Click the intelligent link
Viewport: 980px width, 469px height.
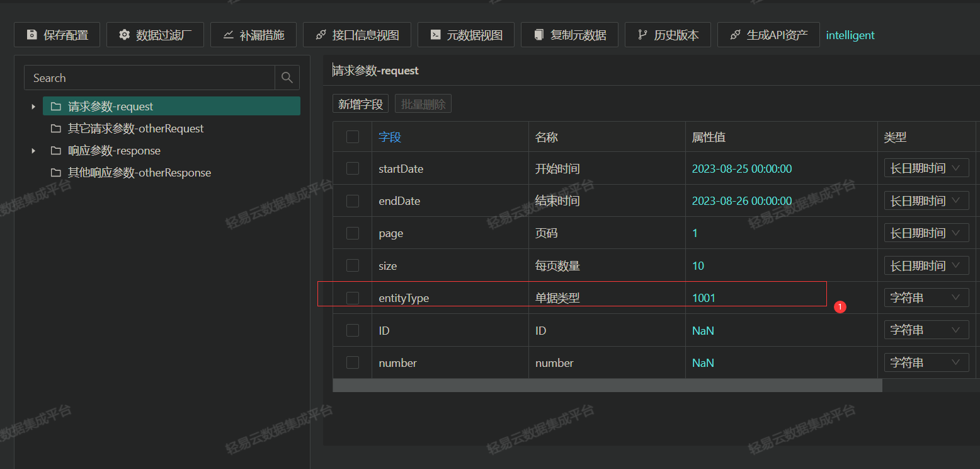pyautogui.click(x=850, y=35)
